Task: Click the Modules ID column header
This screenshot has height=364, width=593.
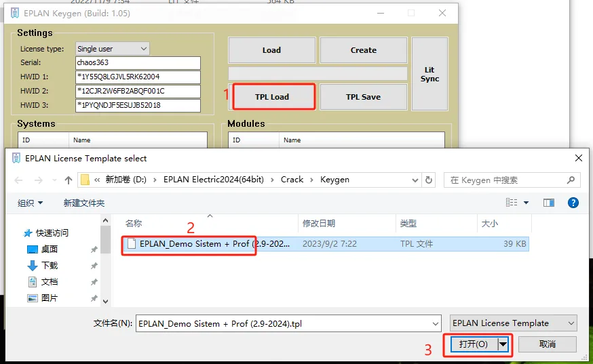Action: coord(254,140)
